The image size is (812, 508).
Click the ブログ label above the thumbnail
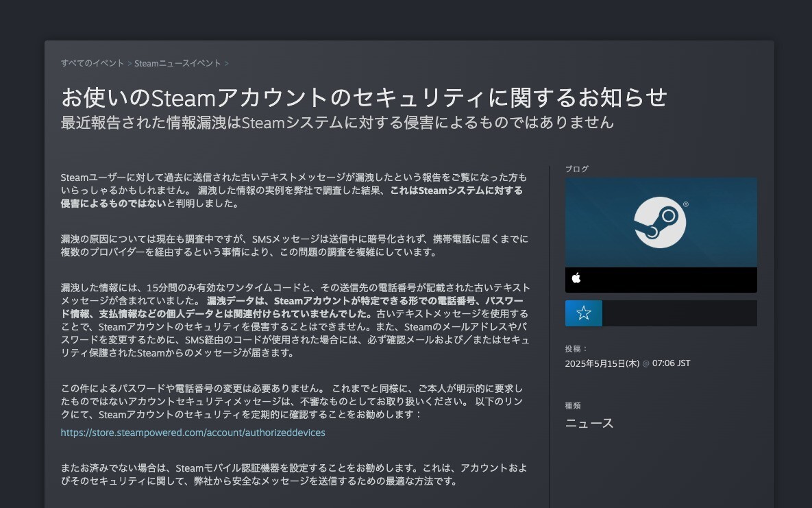coord(577,169)
